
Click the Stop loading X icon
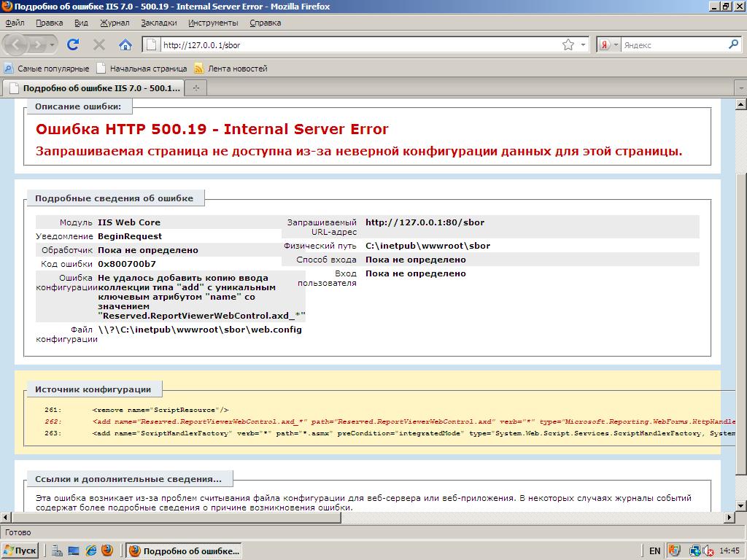point(99,44)
